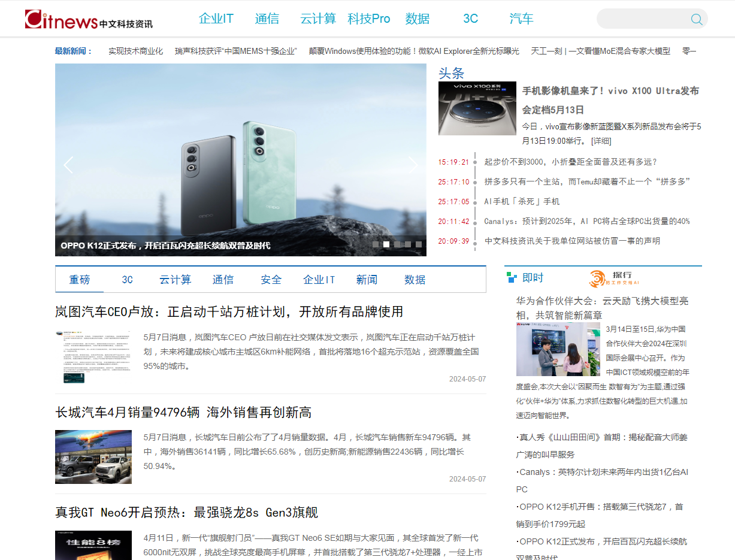Open 汽车 in top navigation

(521, 19)
